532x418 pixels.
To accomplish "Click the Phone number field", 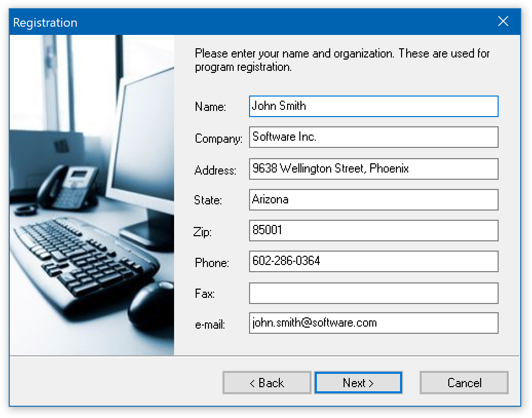I will click(x=373, y=261).
